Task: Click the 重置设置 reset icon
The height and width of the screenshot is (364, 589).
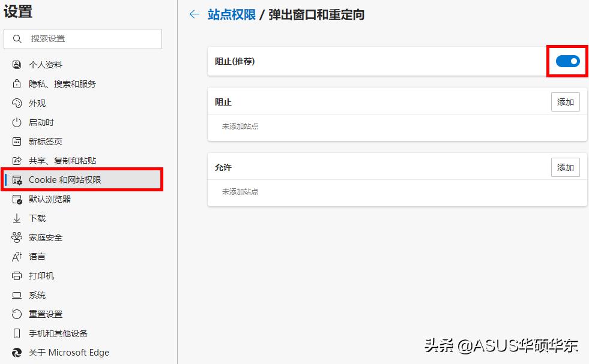Action: (18, 314)
